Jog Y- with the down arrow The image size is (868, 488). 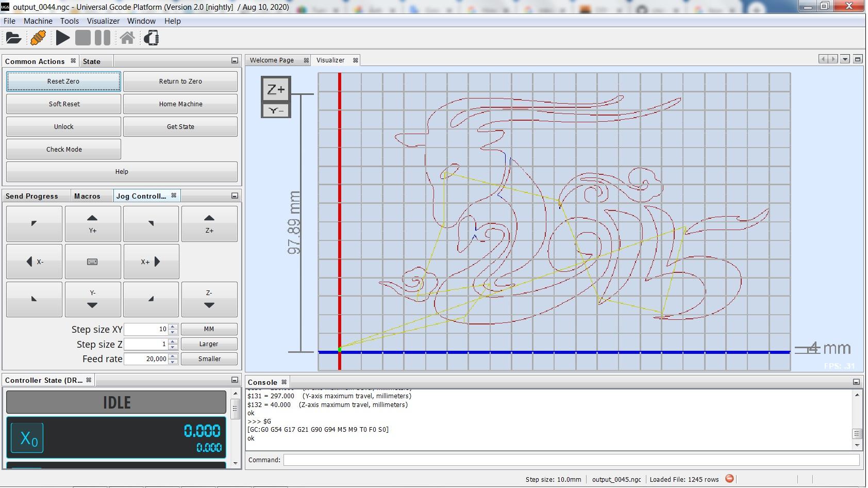93,299
